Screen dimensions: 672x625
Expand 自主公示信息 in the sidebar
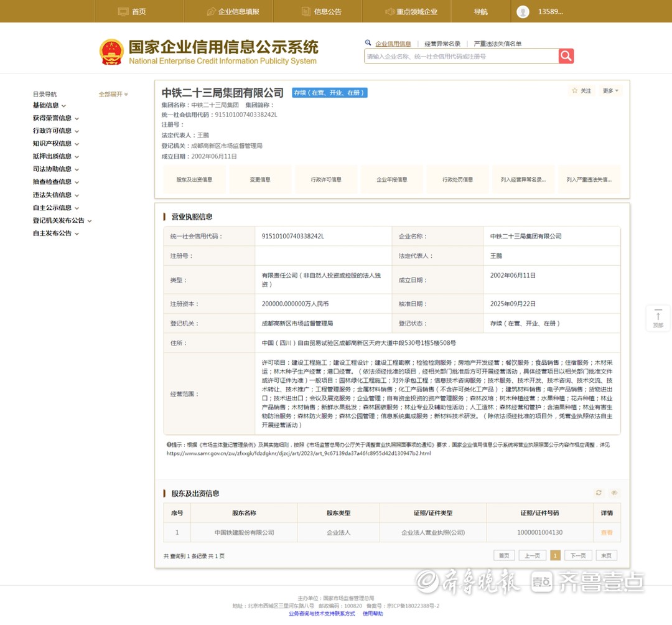(56, 208)
